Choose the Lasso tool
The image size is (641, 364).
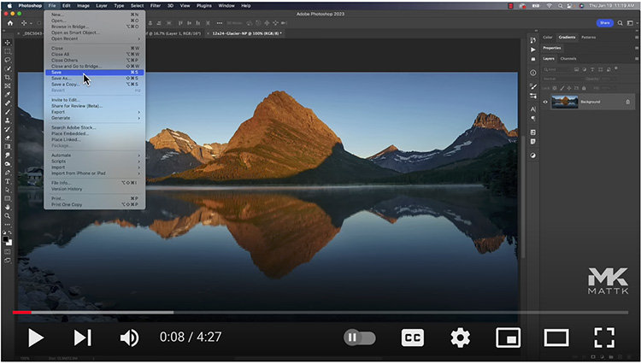(x=8, y=60)
